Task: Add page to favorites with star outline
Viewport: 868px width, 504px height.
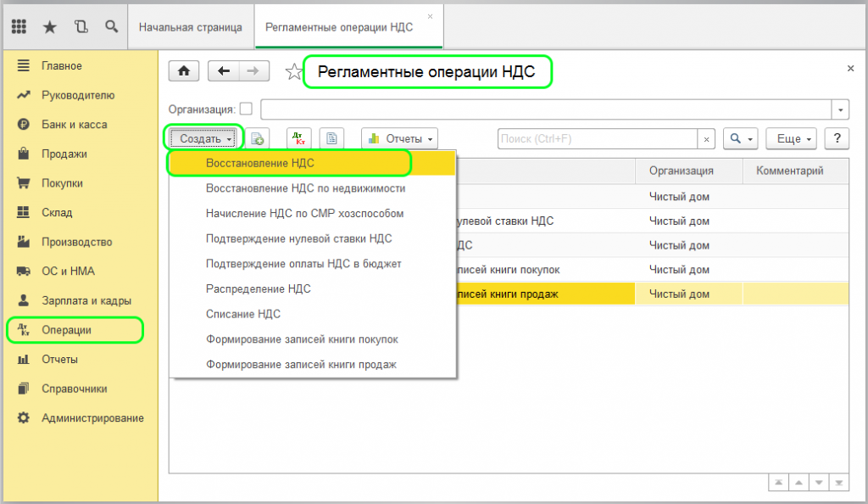Action: (293, 72)
